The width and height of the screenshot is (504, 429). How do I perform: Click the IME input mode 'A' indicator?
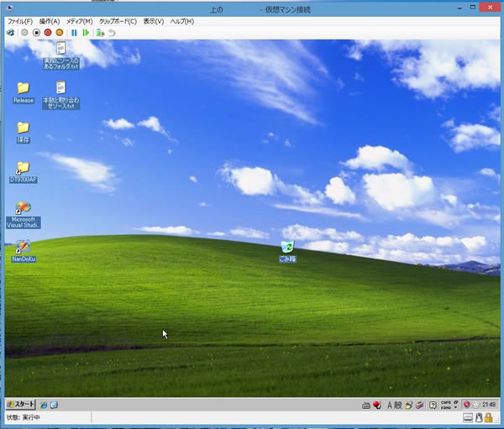pyautogui.click(x=390, y=405)
